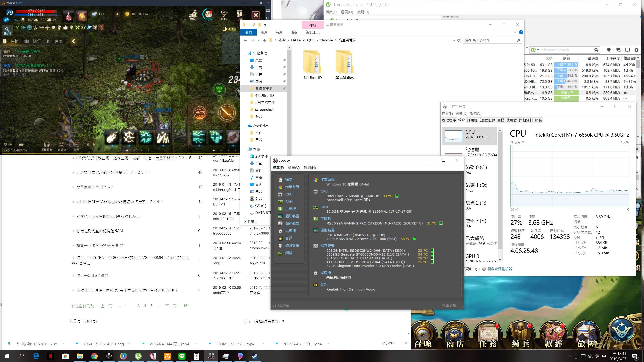
Task: Select 4K UltraHD in Explorer tree
Action: (x=264, y=95)
